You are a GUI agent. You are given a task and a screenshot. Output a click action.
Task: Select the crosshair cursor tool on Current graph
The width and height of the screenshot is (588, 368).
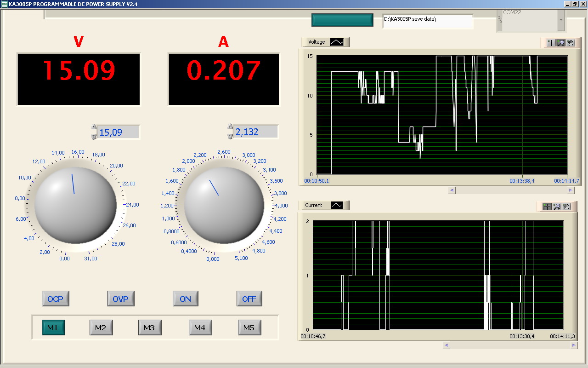(547, 207)
